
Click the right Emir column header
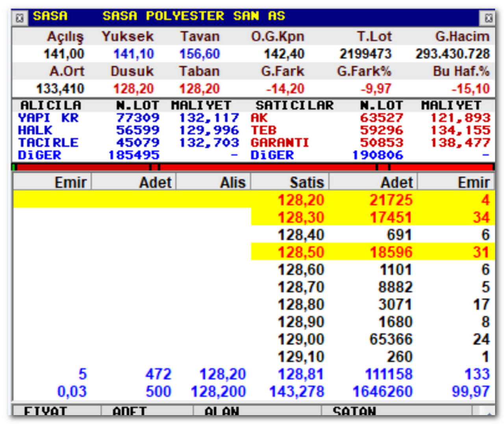coord(456,182)
